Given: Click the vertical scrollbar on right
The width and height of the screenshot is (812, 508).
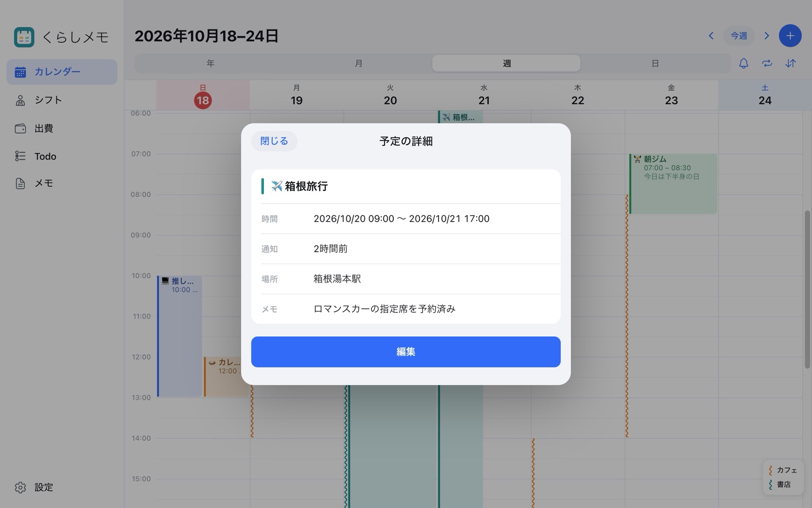Looking at the screenshot, I should (x=807, y=290).
